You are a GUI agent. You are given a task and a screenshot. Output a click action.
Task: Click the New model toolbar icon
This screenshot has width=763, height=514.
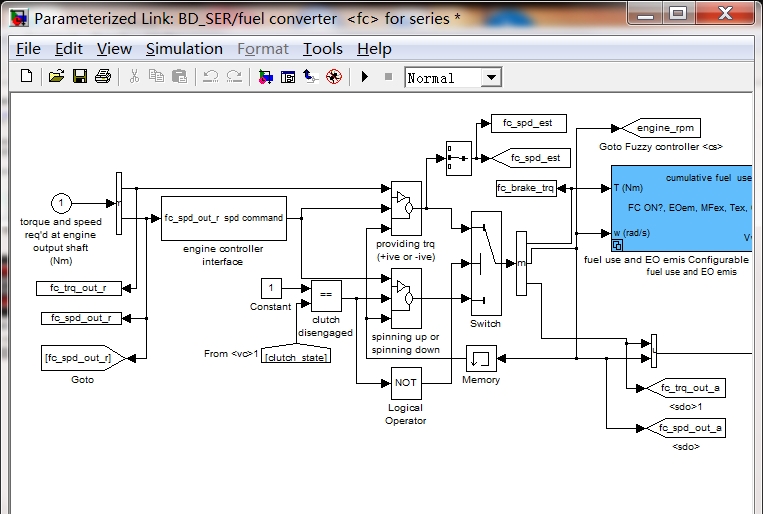point(27,77)
